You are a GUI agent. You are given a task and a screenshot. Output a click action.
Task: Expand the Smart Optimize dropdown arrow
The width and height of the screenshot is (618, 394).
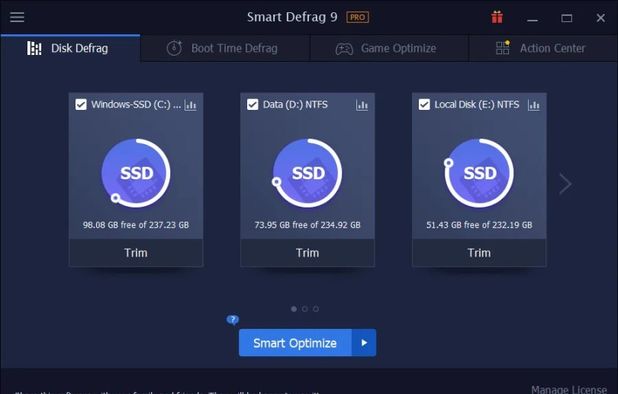point(364,343)
